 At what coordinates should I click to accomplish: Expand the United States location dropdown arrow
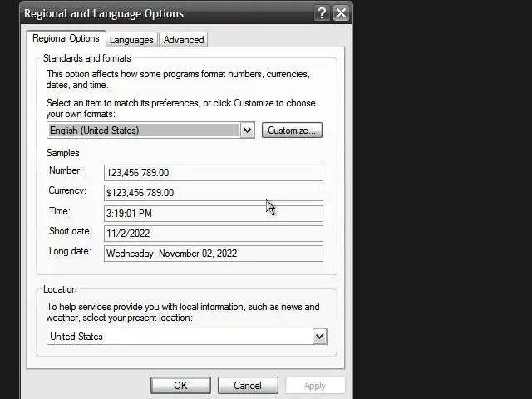(x=319, y=337)
